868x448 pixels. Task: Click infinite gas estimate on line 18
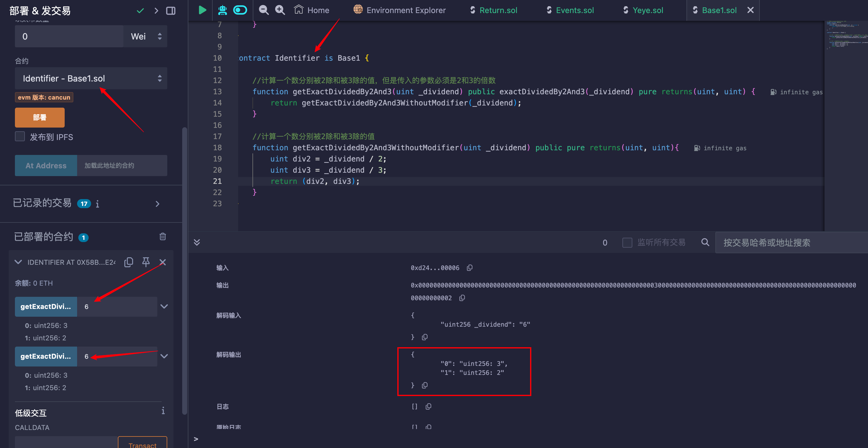pyautogui.click(x=720, y=148)
